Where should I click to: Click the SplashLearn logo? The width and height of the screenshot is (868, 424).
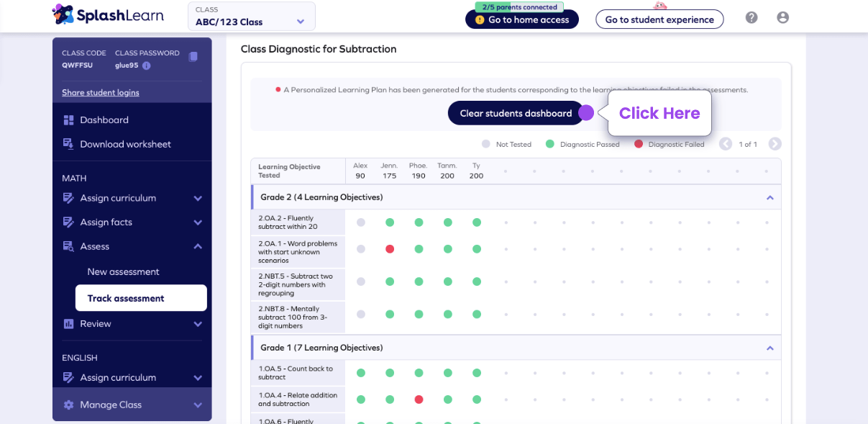coord(108,15)
